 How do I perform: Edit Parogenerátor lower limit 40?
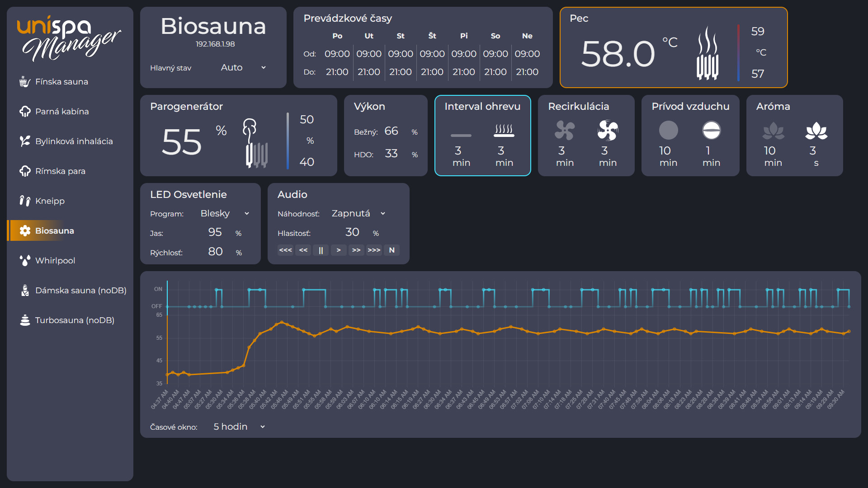[x=307, y=162]
